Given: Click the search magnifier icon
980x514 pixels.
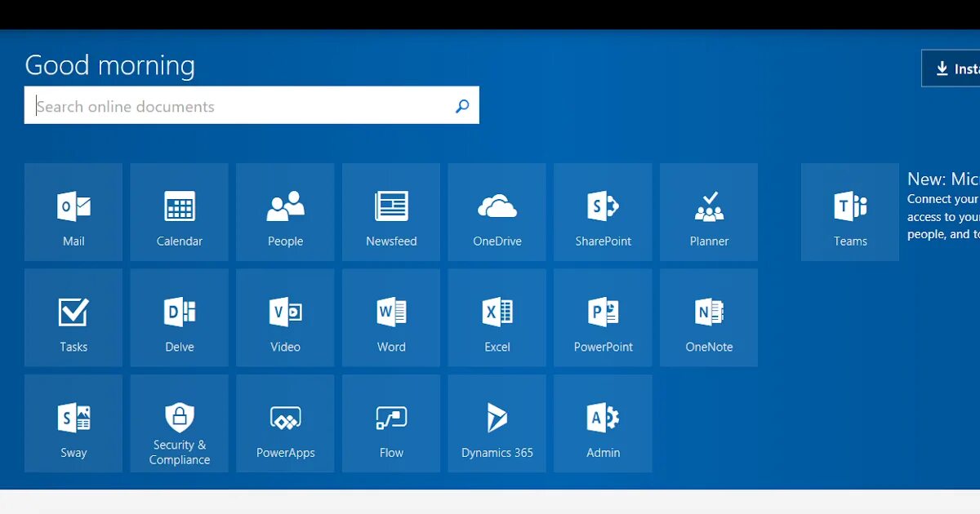Looking at the screenshot, I should [462, 106].
